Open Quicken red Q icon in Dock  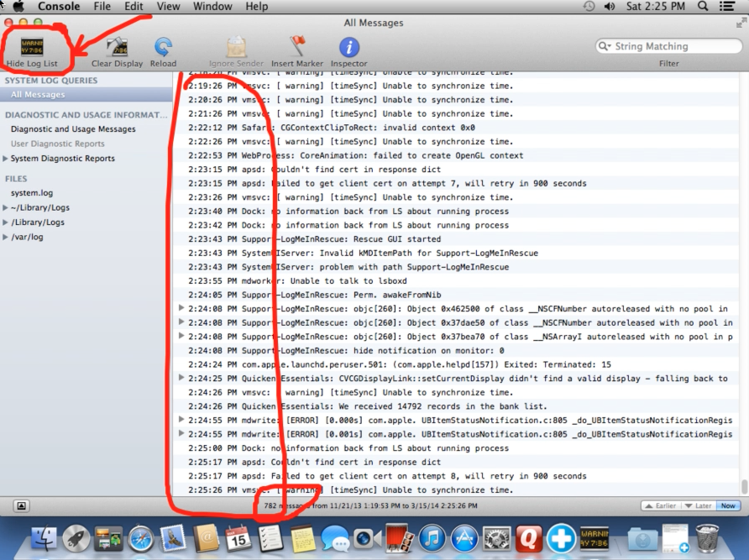529,538
